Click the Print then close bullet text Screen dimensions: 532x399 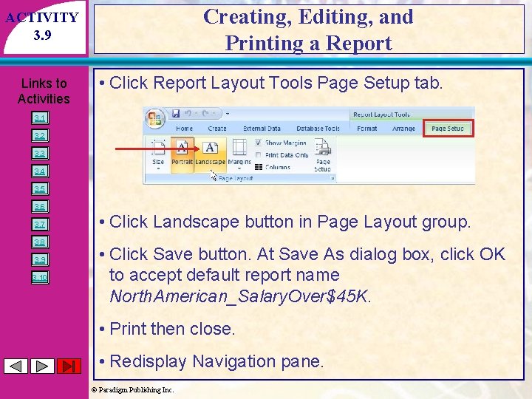(x=172, y=329)
